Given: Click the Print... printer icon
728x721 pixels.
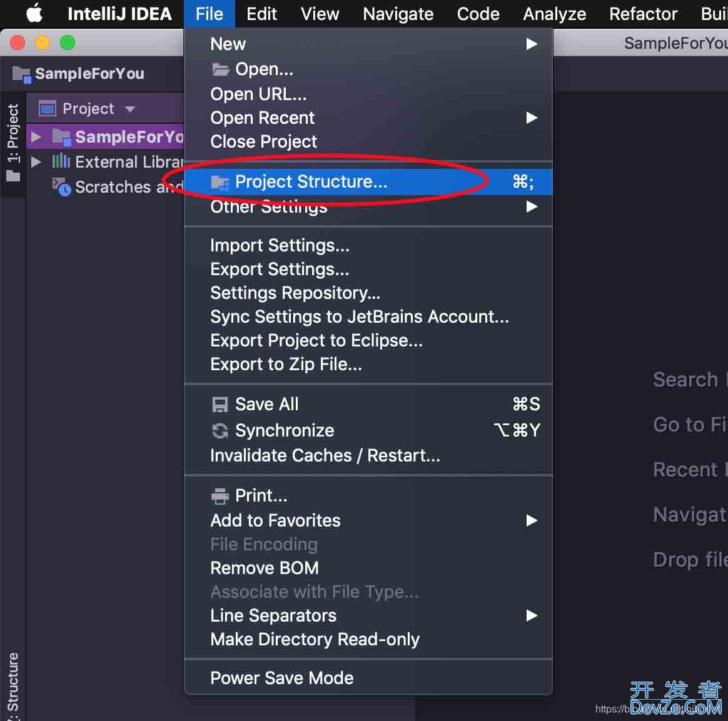Looking at the screenshot, I should (x=220, y=497).
